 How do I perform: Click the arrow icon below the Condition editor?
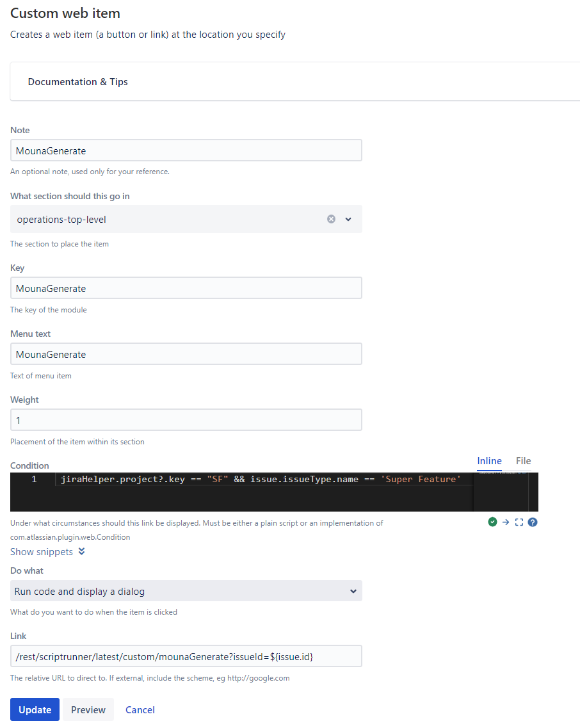tap(506, 522)
